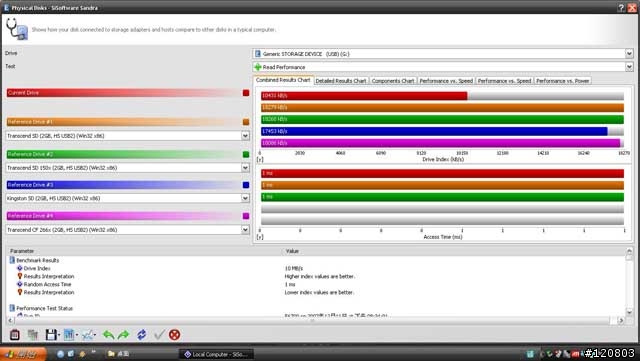The image size is (640, 361).
Task: Open the Performance vs. Power tab
Action: click(x=562, y=81)
